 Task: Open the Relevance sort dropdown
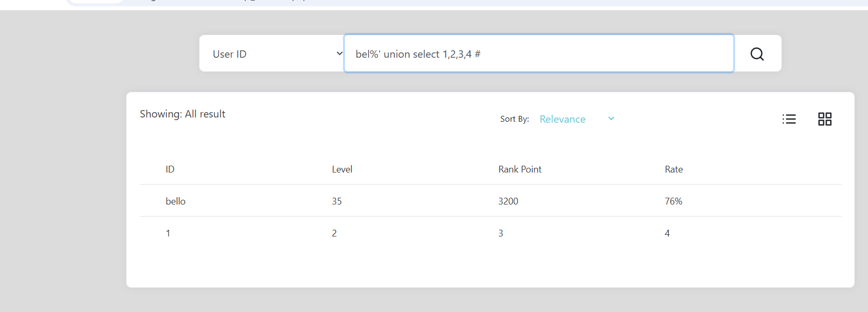tap(562, 119)
